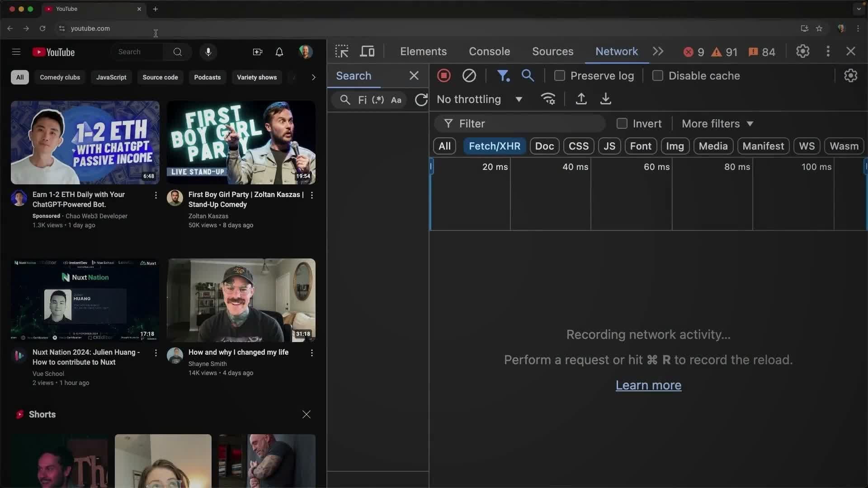Clear the network log

pos(469,76)
